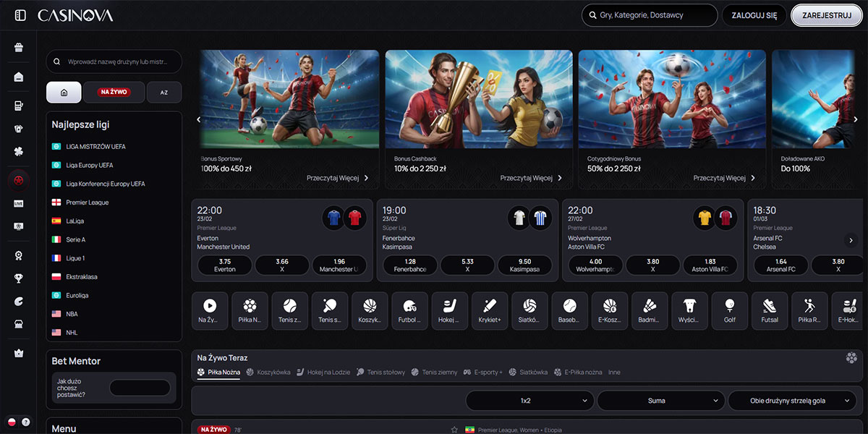Viewport: 868px width, 434px height.
Task: Click the LIVE icon in the left sidebar
Action: (x=19, y=203)
